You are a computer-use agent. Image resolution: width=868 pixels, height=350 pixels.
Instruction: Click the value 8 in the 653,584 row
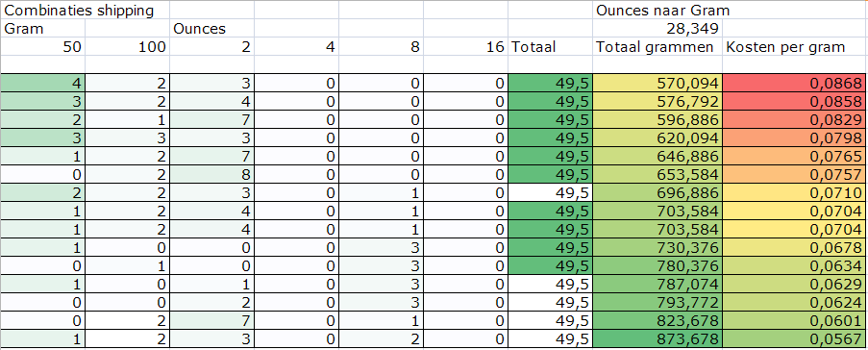[211, 174]
